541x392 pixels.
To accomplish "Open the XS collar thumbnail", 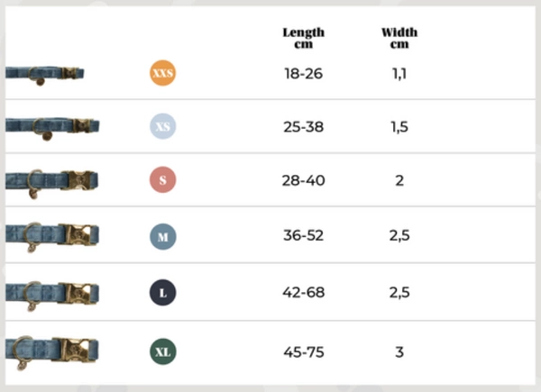I will (50, 127).
